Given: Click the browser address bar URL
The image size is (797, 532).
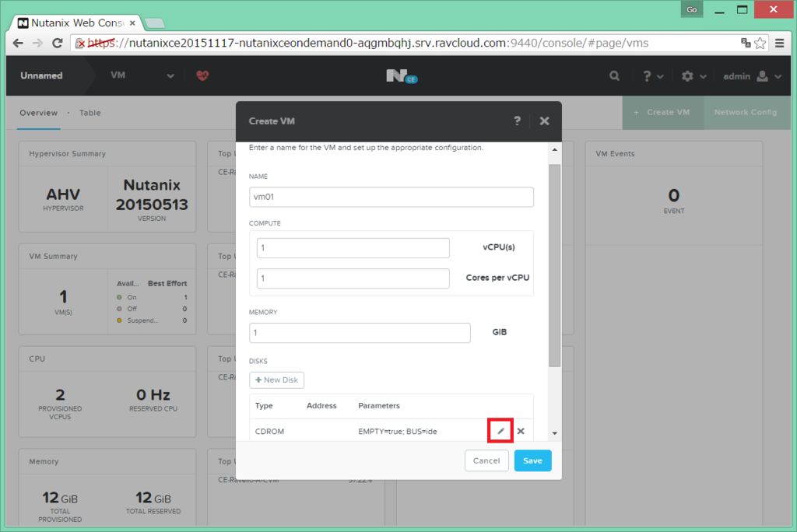Looking at the screenshot, I should pyautogui.click(x=367, y=44).
